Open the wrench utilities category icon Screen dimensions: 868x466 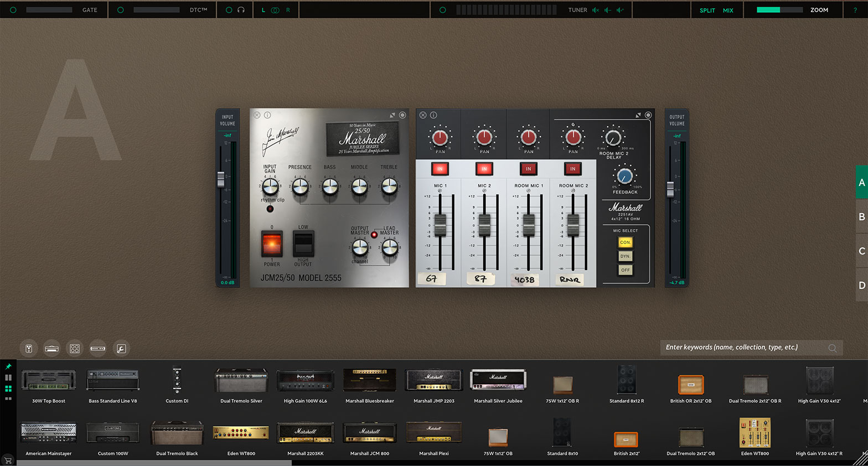click(121, 348)
